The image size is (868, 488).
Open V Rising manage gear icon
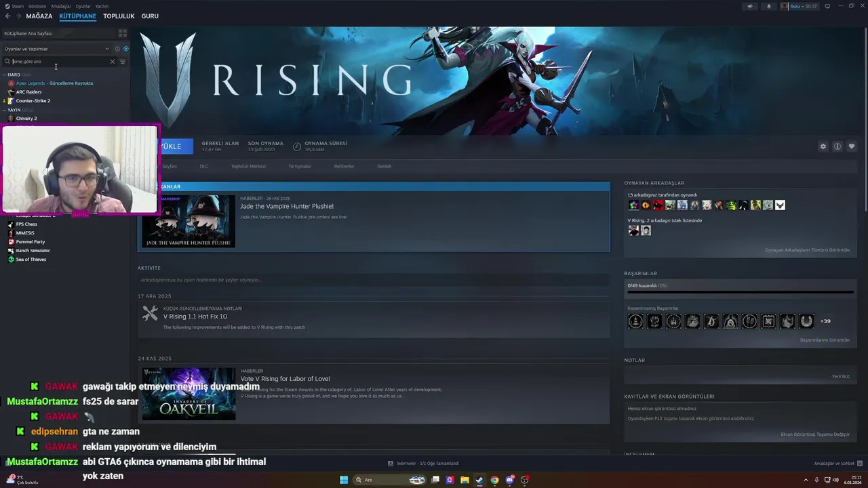click(823, 146)
